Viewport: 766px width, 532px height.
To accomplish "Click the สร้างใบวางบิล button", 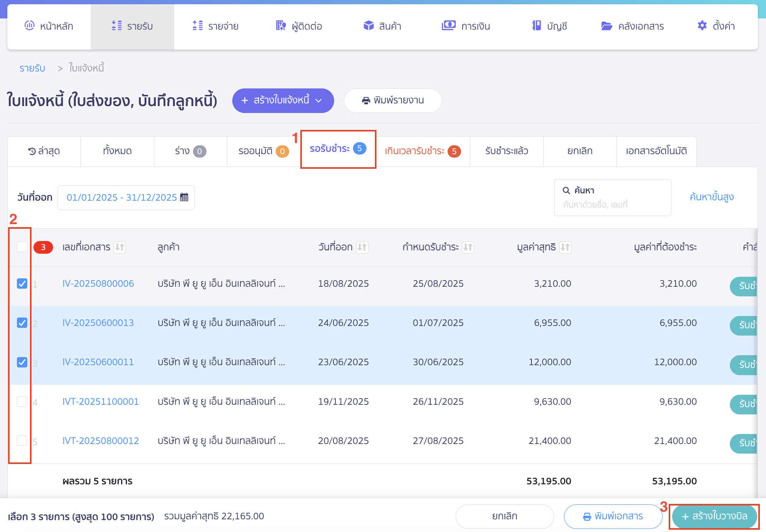I will [x=714, y=516].
